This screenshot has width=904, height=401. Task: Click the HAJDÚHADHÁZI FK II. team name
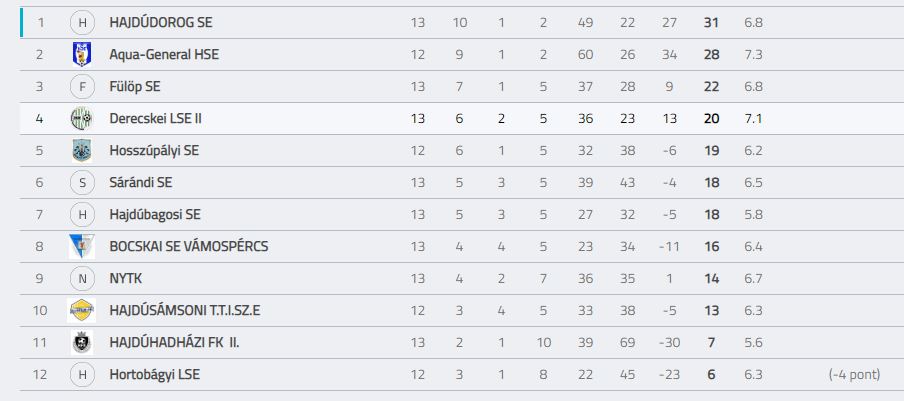click(x=175, y=342)
